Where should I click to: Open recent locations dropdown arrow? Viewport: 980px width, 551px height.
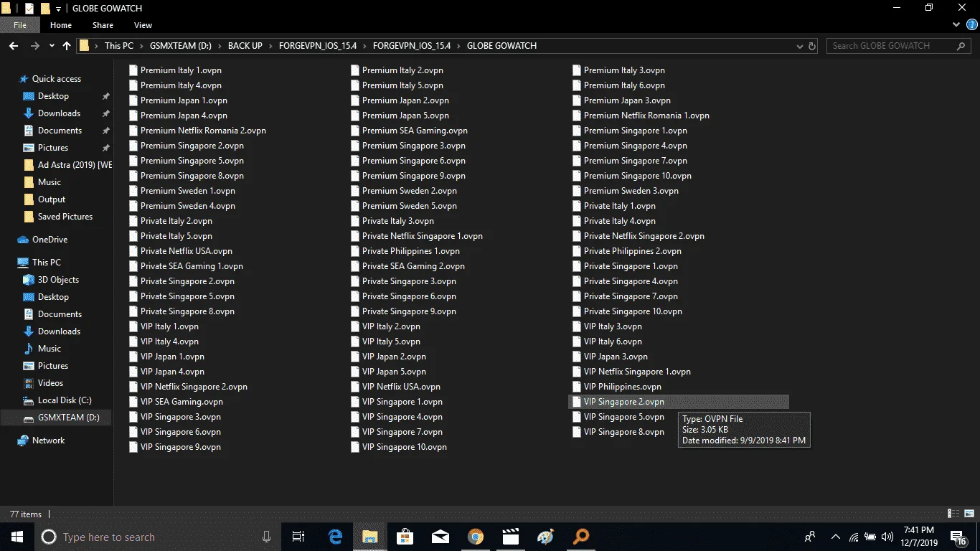[51, 46]
